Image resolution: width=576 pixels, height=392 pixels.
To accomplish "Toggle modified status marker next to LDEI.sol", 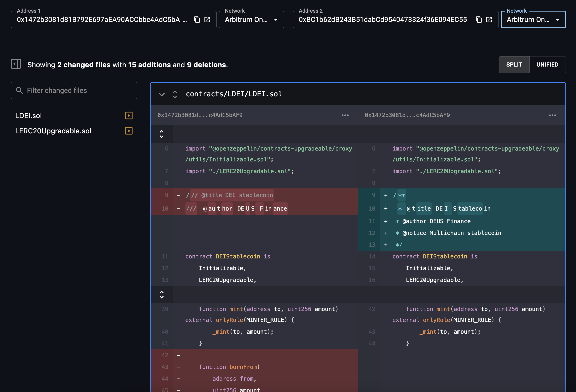I will (129, 115).
